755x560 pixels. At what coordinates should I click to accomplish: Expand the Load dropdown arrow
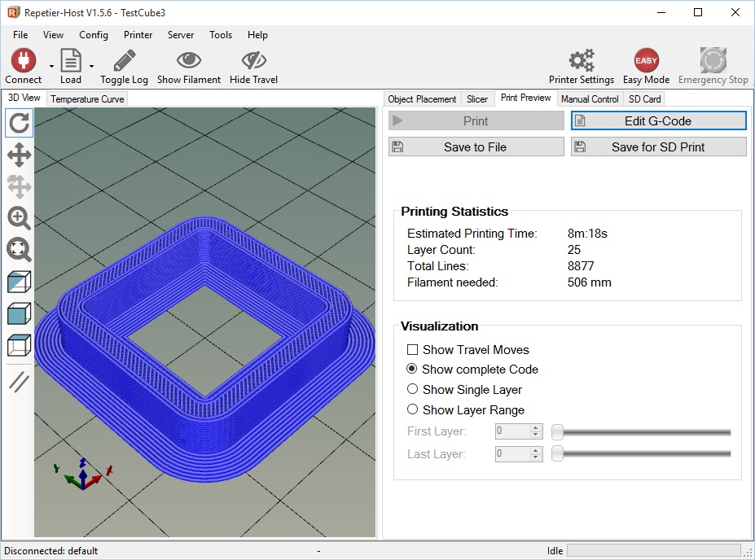click(x=91, y=66)
